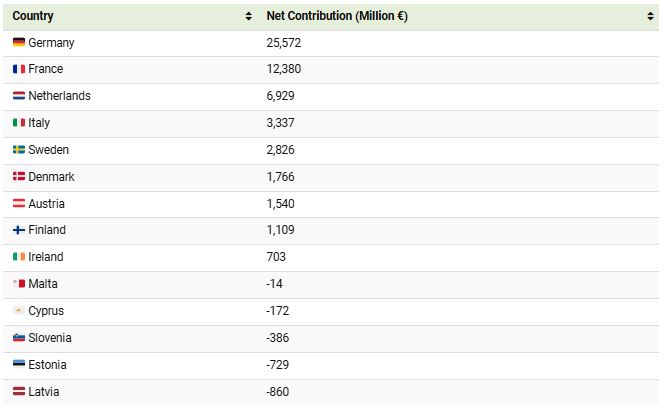Click the Ireland flag icon
664x411 pixels.
tap(19, 257)
